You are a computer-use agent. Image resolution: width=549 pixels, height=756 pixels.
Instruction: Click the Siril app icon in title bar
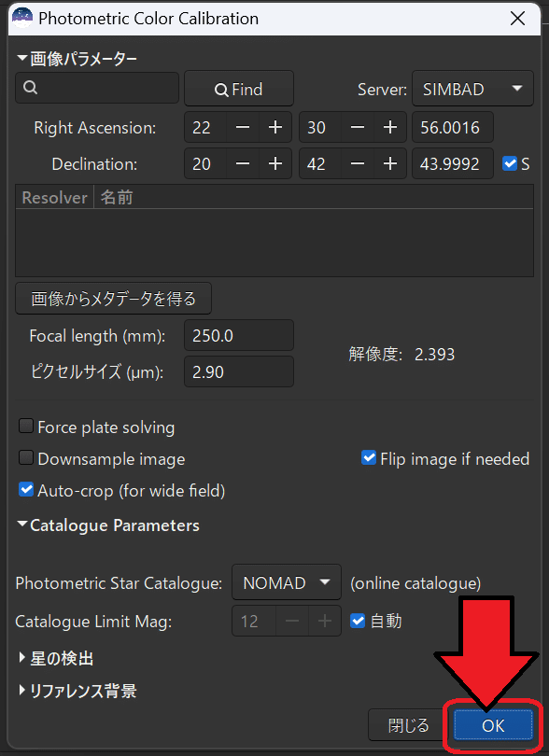pyautogui.click(x=22, y=19)
